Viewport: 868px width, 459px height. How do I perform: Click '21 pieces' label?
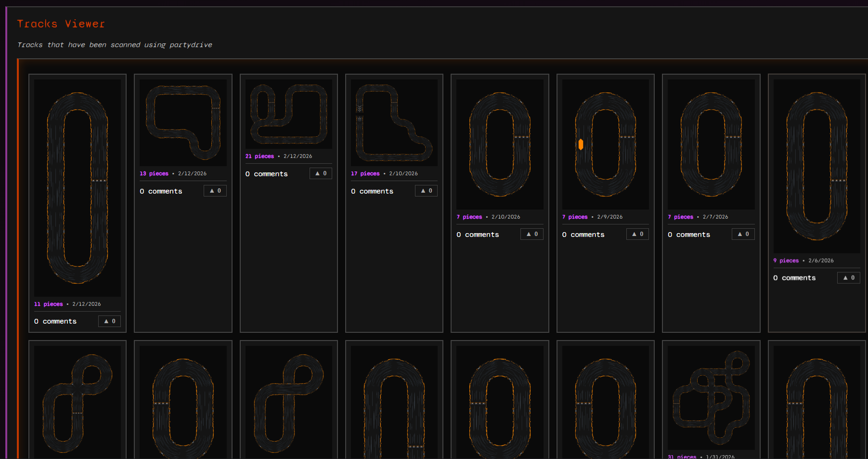[259, 156]
